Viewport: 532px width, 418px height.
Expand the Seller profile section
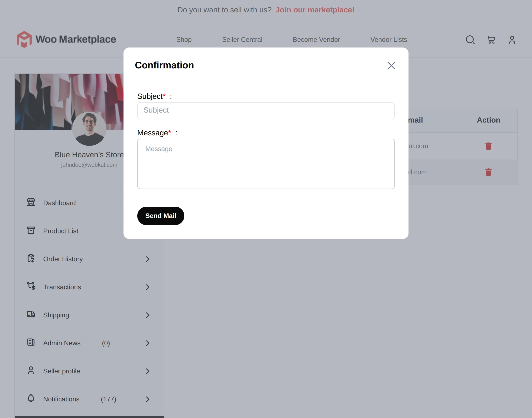(x=147, y=371)
